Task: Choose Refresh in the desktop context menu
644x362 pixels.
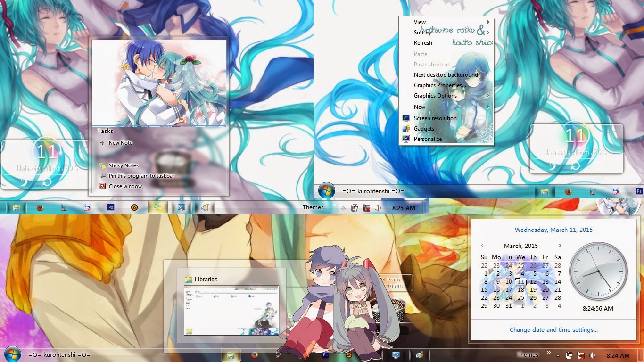Action: [446, 43]
